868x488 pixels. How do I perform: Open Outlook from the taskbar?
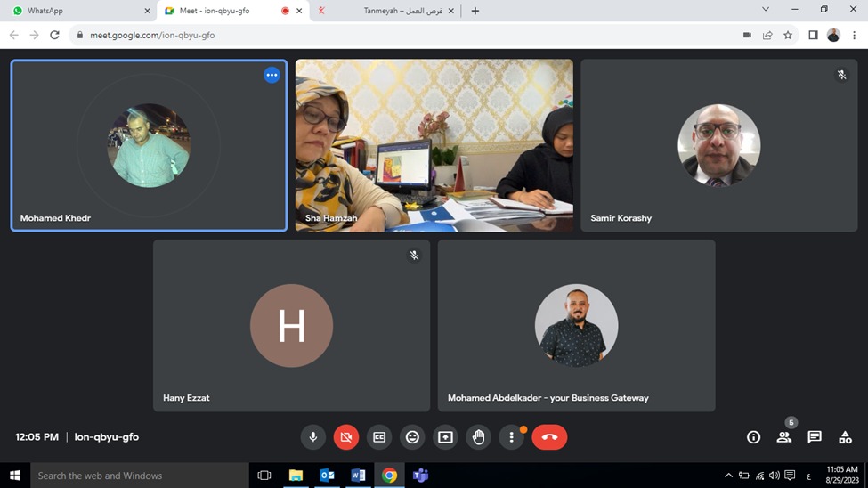pos(327,476)
